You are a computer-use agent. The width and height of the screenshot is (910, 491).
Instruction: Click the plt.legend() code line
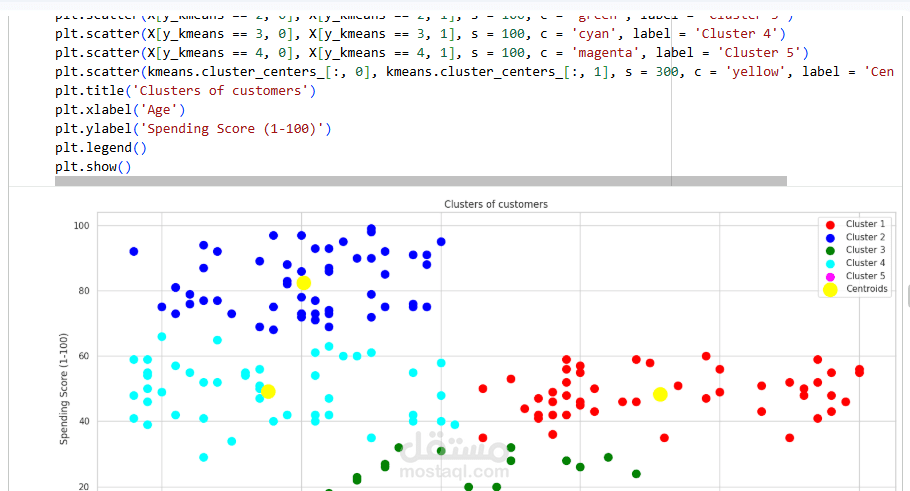101,148
